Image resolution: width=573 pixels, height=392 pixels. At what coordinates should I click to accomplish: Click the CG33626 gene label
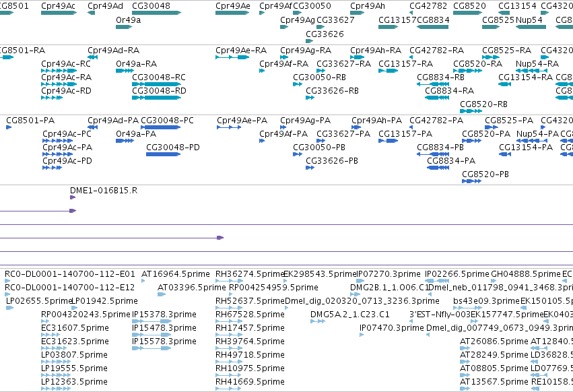(x=325, y=34)
